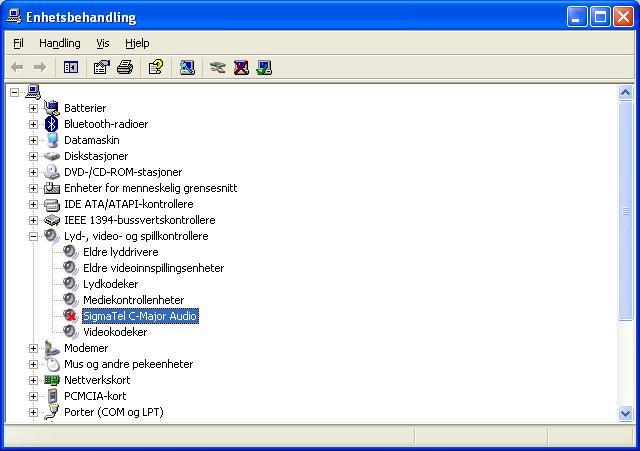The height and width of the screenshot is (451, 640).
Task: Click the Enhetsbehandling title bar icon
Action: click(14, 17)
